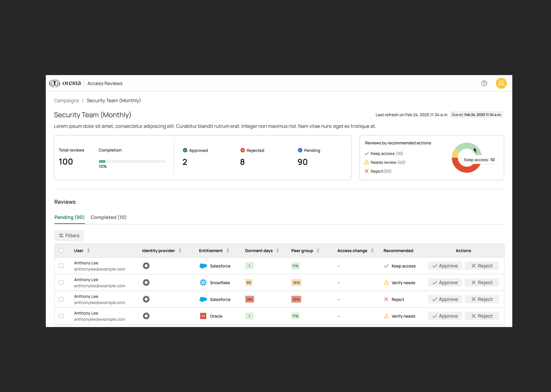The height and width of the screenshot is (392, 551).
Task: Click Salesforce cloud icon in first row
Action: tap(203, 266)
